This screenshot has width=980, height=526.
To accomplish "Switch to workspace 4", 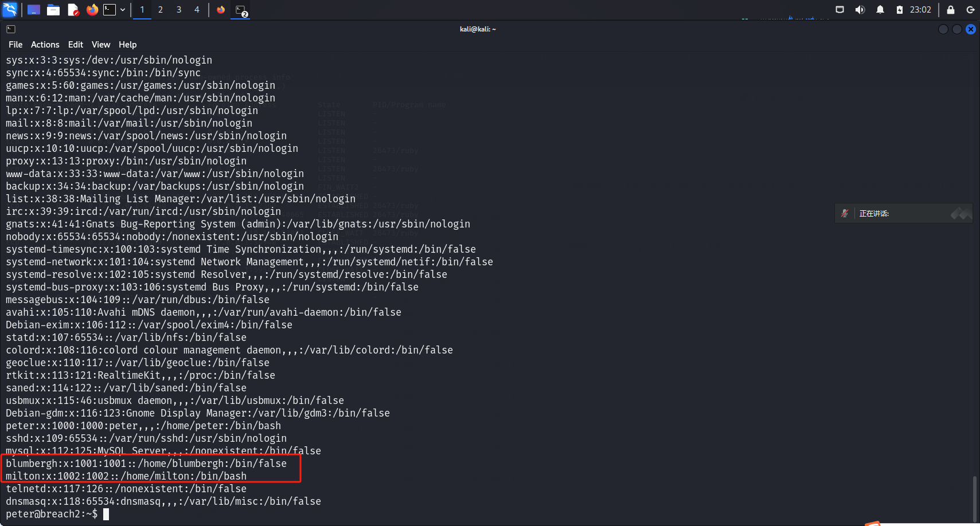I will tap(197, 10).
